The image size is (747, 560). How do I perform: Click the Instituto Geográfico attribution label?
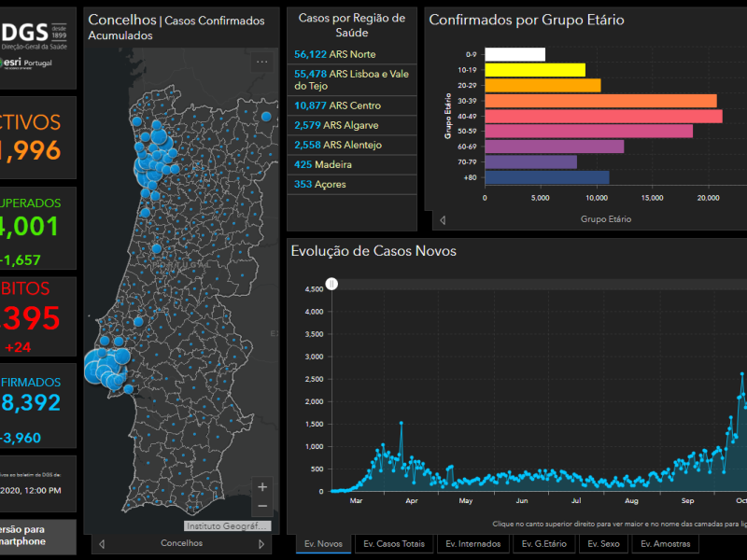click(228, 526)
